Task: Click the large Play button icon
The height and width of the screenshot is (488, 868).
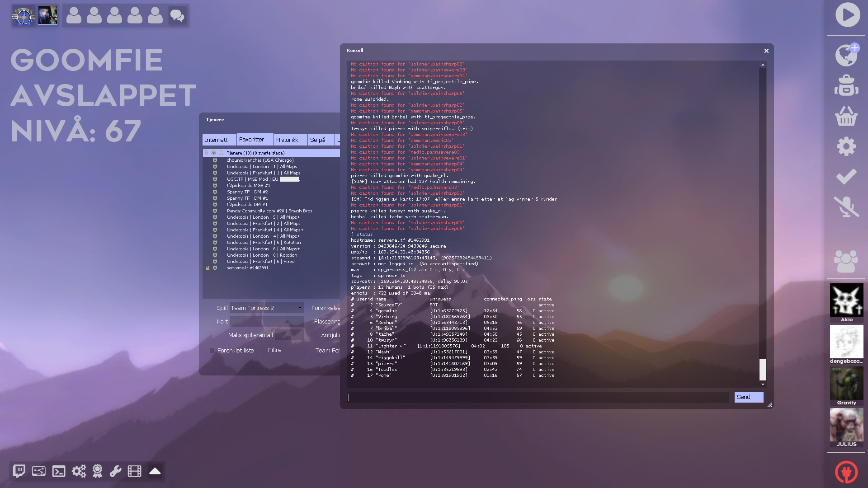Action: [847, 15]
